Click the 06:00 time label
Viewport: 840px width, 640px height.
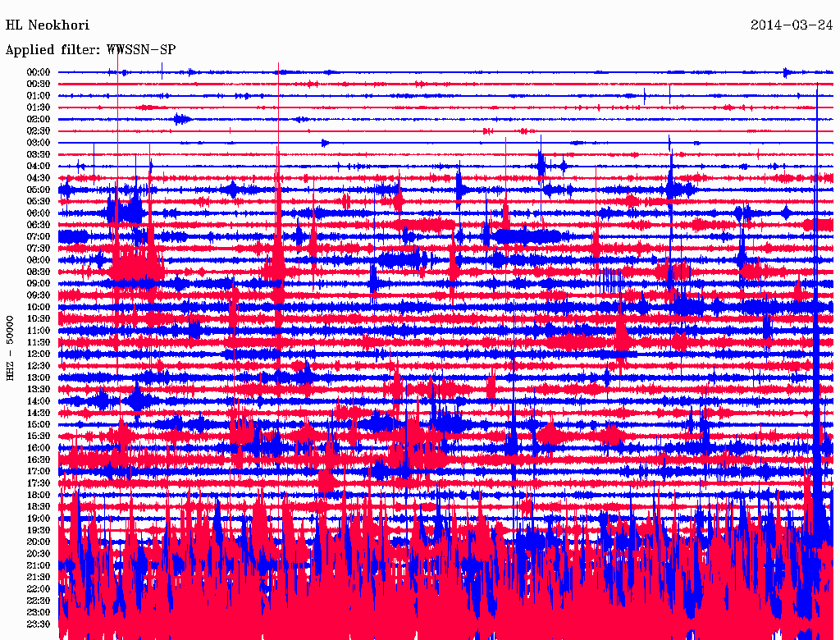[39, 213]
